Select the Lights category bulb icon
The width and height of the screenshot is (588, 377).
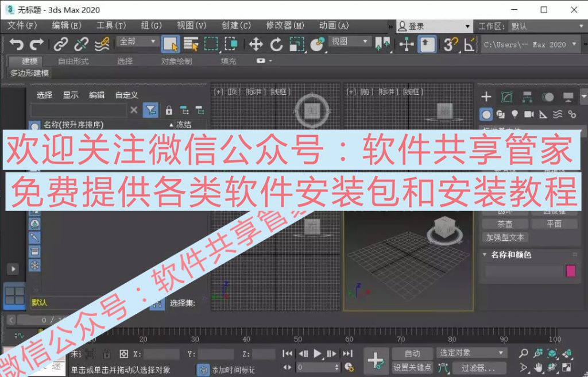click(x=514, y=114)
